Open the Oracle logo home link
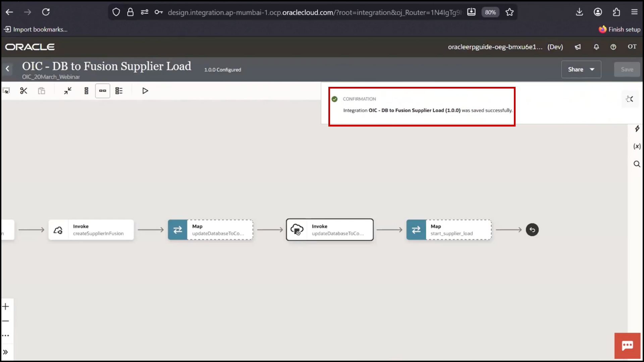This screenshot has width=644, height=362. point(30,47)
